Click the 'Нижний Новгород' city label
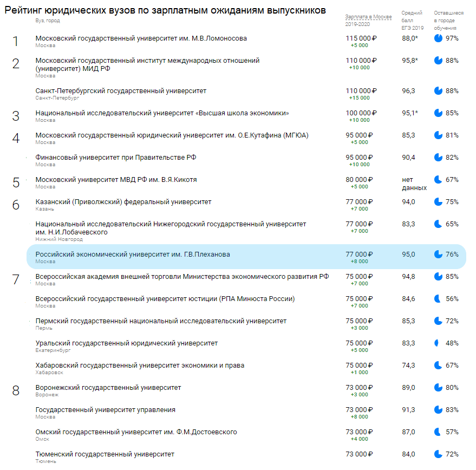Viewport: 476px width, 470px height. click(59, 239)
